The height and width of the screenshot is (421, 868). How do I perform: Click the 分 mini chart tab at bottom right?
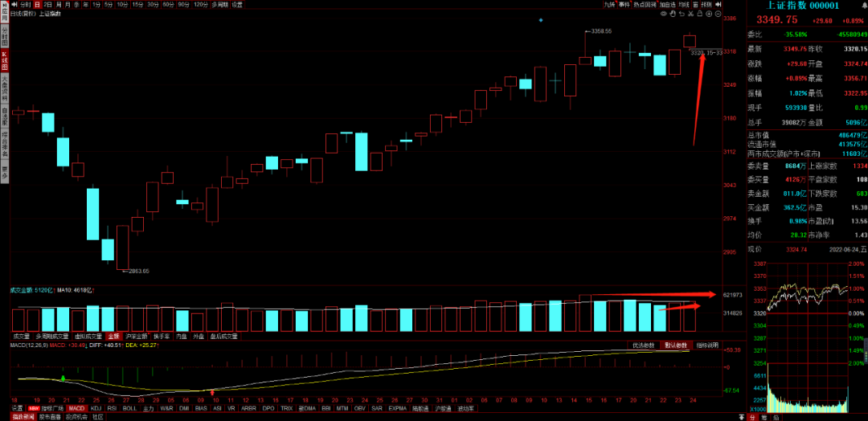[x=752, y=417]
